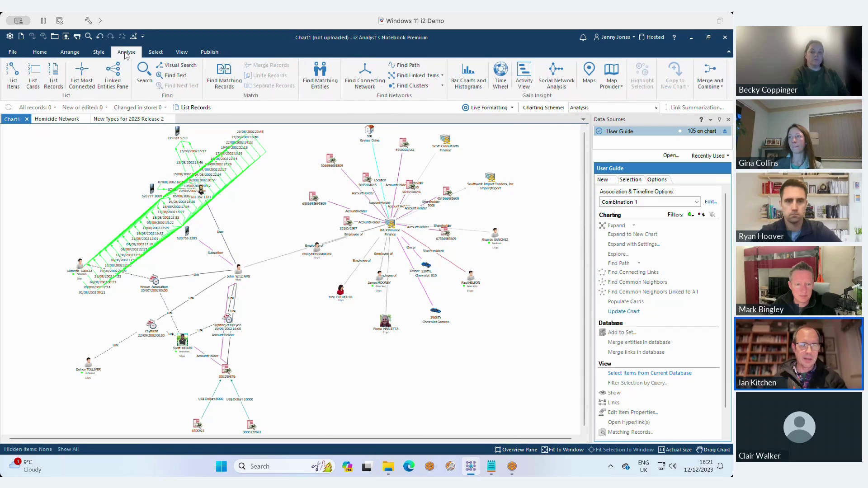Open the Merge and Combine dropdown
Image resolution: width=868 pixels, height=488 pixels.
pyautogui.click(x=710, y=75)
